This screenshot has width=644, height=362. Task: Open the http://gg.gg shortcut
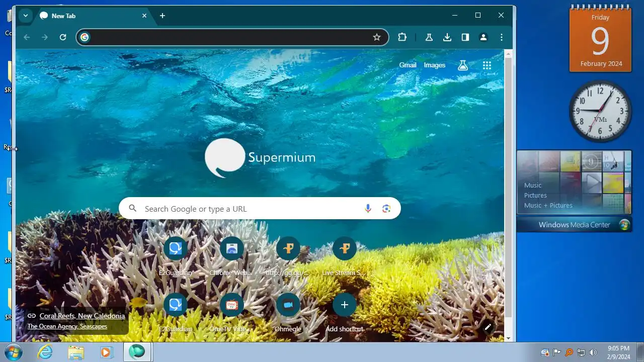(x=288, y=257)
